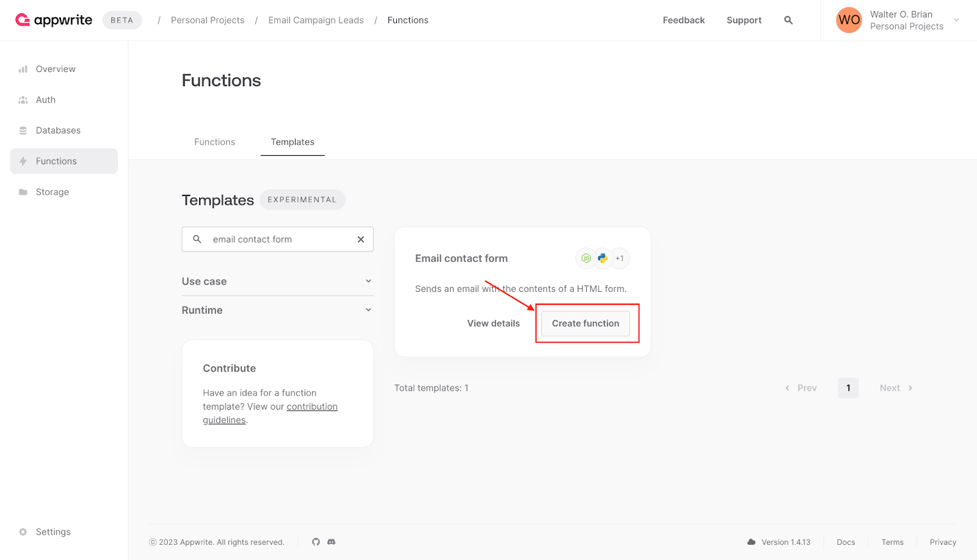This screenshot has height=560, width=977.
Task: Open search via magnifier icon in header
Action: click(x=788, y=20)
